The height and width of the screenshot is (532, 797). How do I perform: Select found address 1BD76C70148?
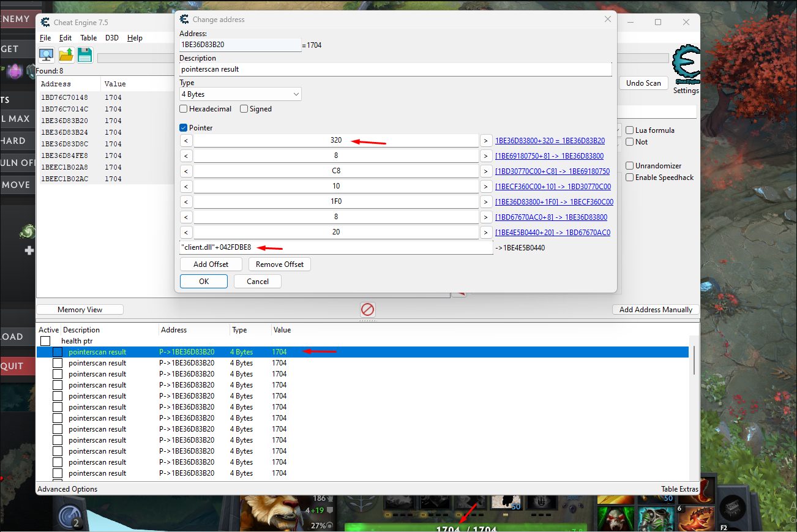click(x=64, y=97)
